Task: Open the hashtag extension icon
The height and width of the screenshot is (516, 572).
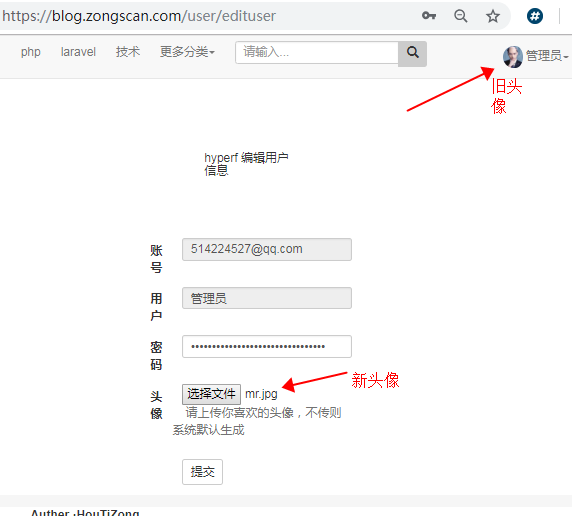Action: 535,16
